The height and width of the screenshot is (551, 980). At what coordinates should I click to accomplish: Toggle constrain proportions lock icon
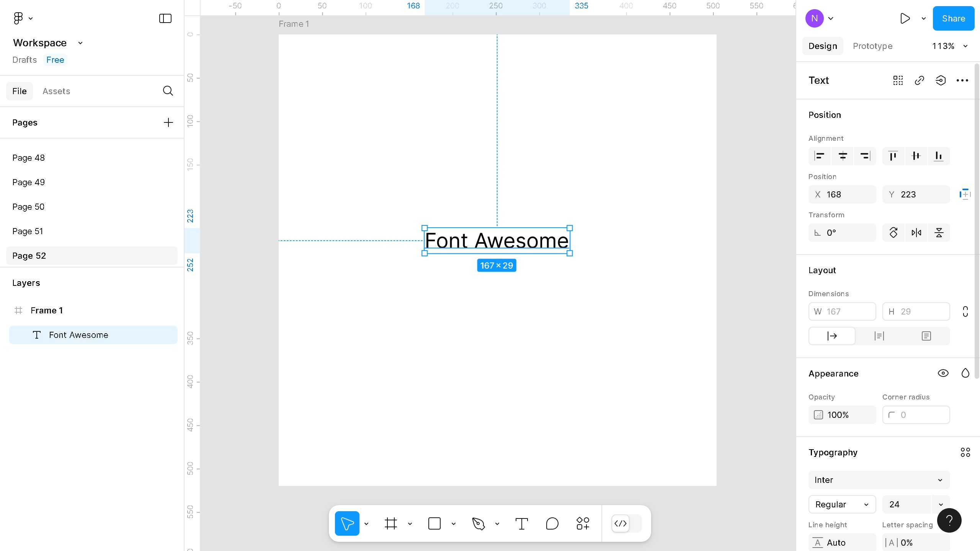965,311
